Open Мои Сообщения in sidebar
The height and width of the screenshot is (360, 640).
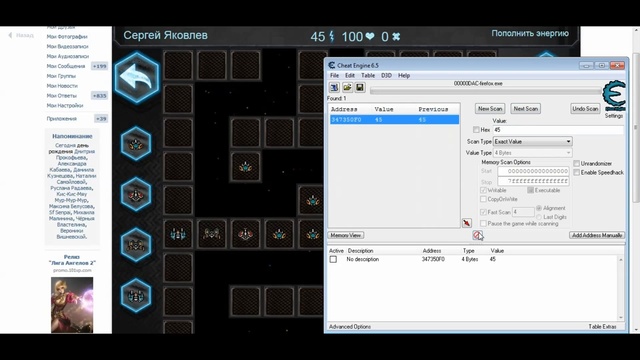pos(66,66)
